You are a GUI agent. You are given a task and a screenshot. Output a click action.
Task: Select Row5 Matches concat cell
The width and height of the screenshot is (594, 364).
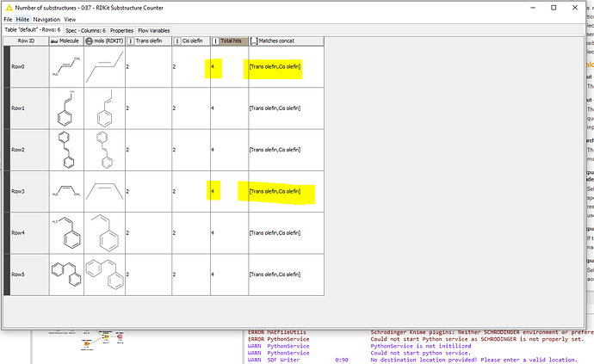(x=286, y=275)
